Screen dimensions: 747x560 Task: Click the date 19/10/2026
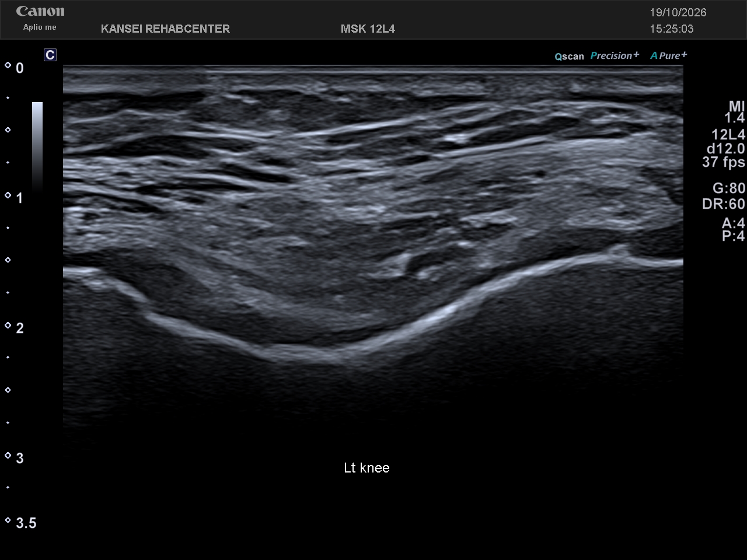678,12
